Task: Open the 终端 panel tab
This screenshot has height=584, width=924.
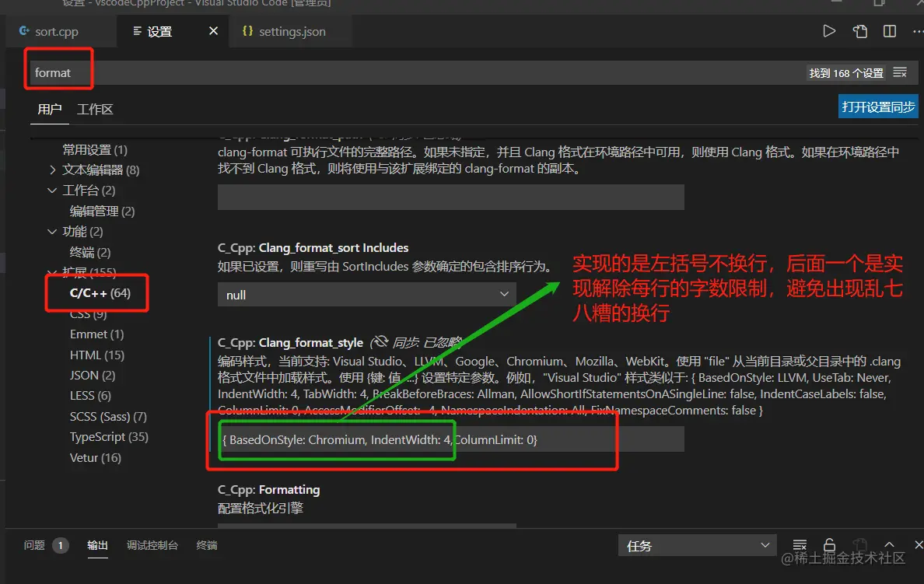Action: (207, 545)
